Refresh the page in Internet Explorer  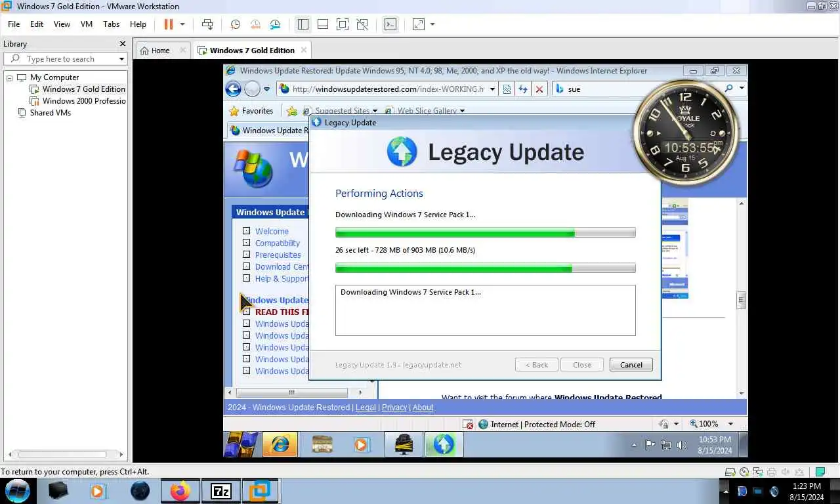click(523, 89)
